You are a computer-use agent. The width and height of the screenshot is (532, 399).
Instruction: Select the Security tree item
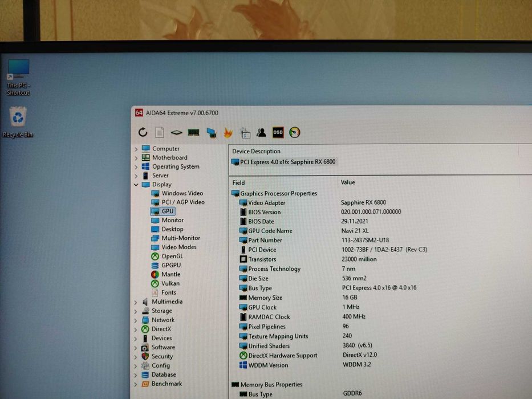[x=157, y=356]
